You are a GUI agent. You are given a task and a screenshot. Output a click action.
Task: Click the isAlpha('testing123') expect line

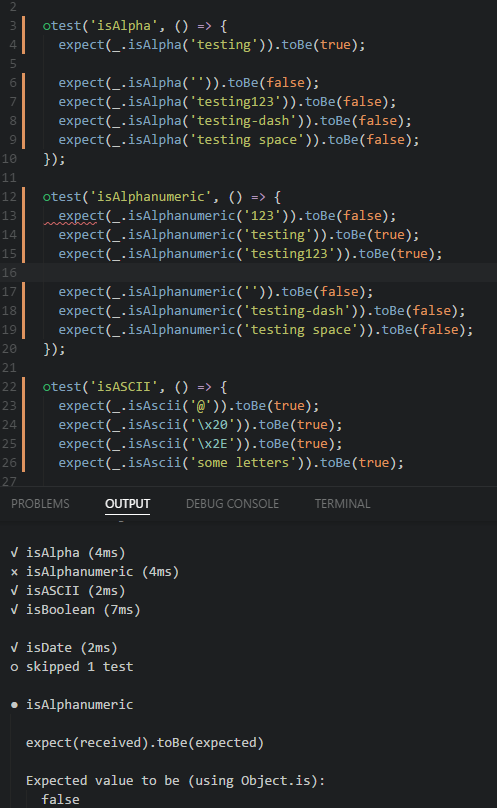(227, 102)
